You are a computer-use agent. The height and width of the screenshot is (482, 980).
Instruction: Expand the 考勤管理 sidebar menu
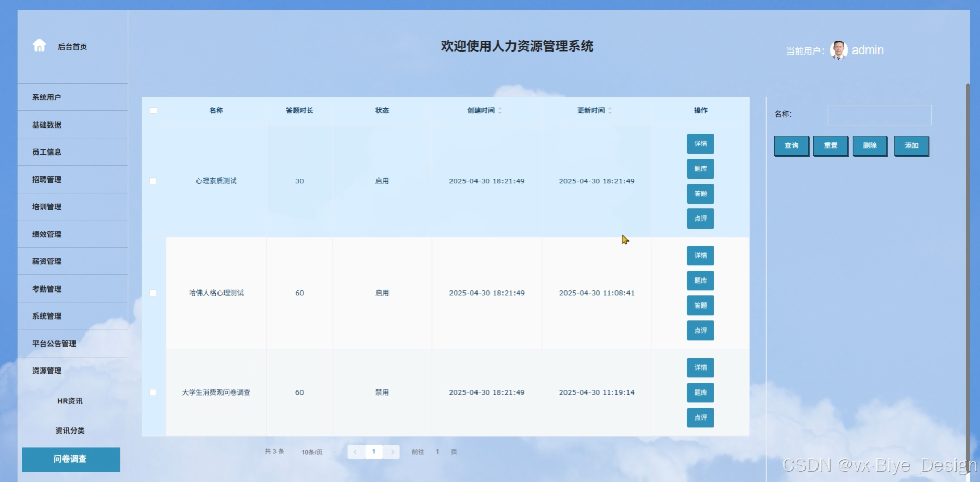[72, 289]
